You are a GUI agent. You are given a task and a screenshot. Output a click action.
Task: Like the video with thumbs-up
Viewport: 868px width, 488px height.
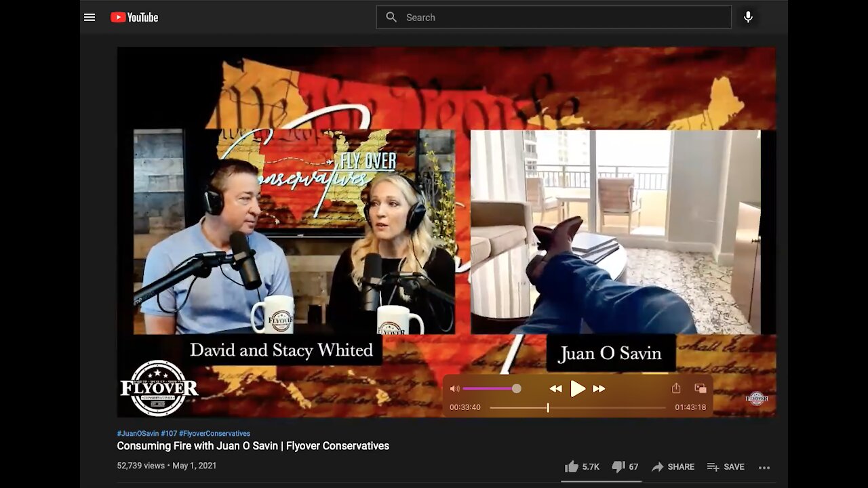pyautogui.click(x=572, y=466)
